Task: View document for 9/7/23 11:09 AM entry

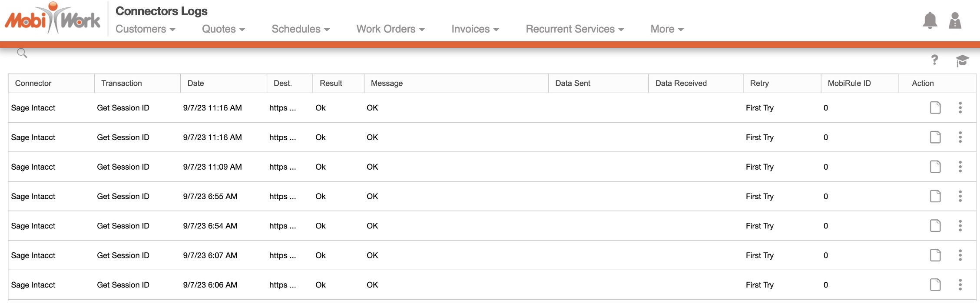Action: pos(935,167)
